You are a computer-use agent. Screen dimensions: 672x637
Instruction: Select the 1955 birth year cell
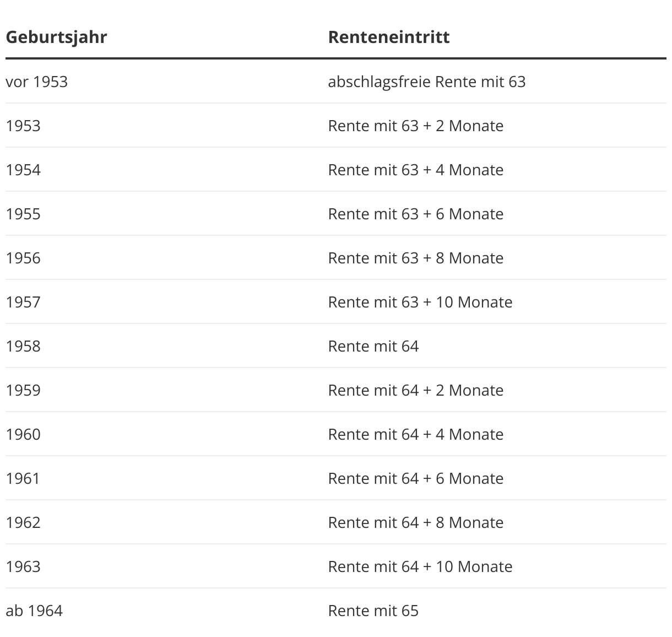[23, 214]
